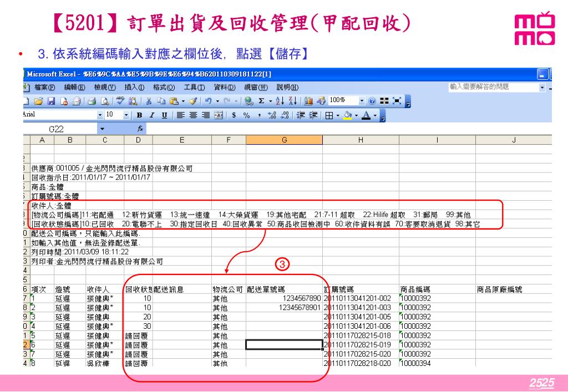The image size is (568, 392).
Task: Select column G header
Action: click(284, 140)
